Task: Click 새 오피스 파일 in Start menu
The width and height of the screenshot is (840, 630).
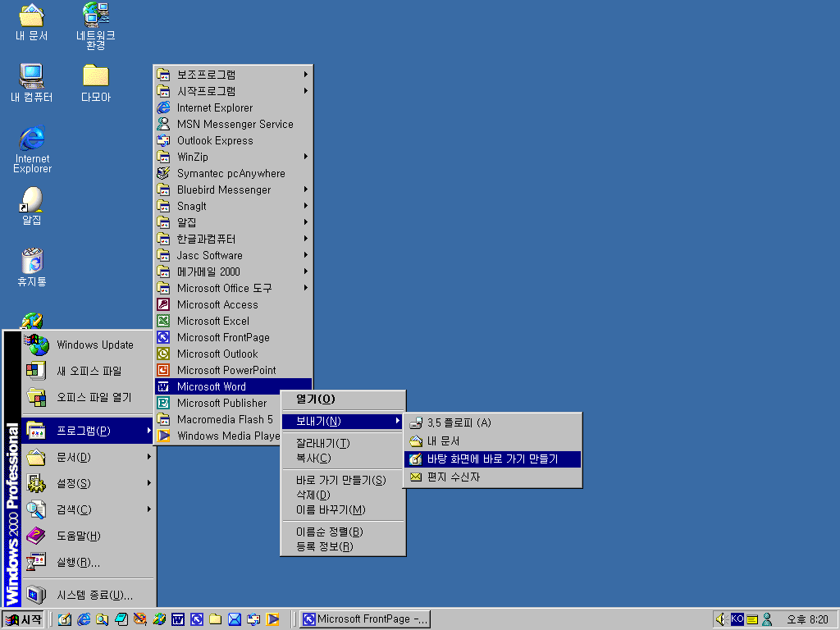Action: tap(89, 371)
